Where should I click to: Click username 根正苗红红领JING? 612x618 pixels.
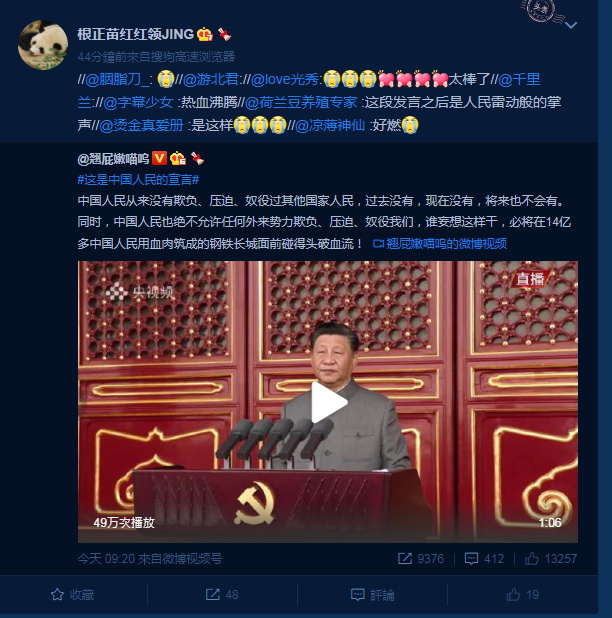136,34
